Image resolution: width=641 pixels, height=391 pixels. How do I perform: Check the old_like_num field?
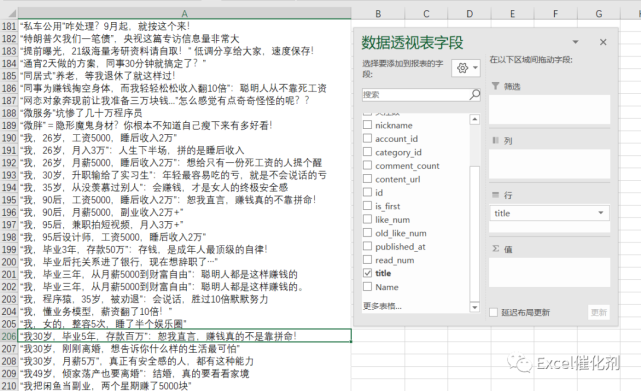368,233
